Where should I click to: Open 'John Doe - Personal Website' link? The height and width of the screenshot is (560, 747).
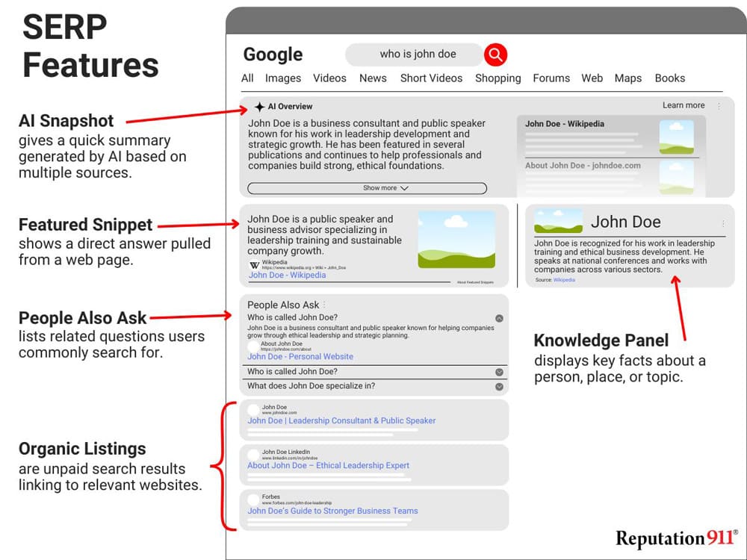300,357
